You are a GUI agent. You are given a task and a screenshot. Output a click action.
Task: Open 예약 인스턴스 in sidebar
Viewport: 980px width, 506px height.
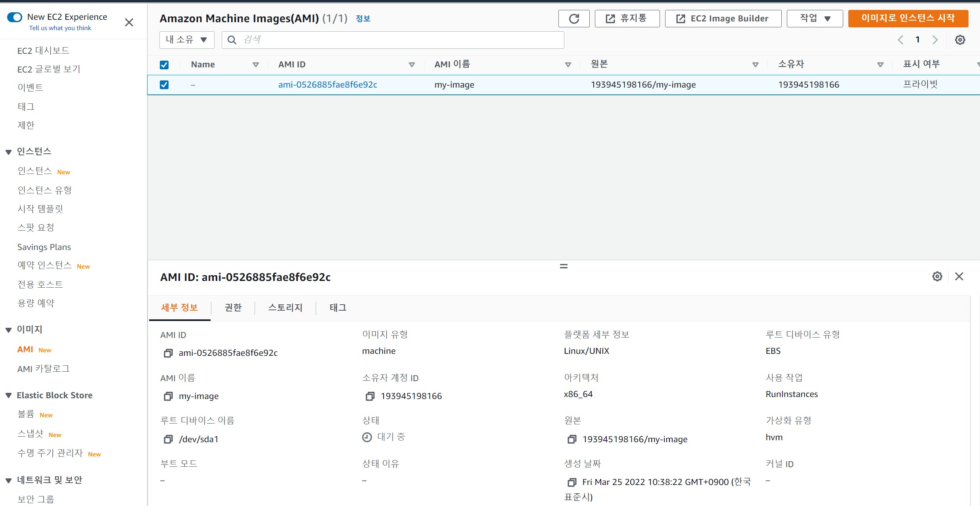click(x=44, y=265)
